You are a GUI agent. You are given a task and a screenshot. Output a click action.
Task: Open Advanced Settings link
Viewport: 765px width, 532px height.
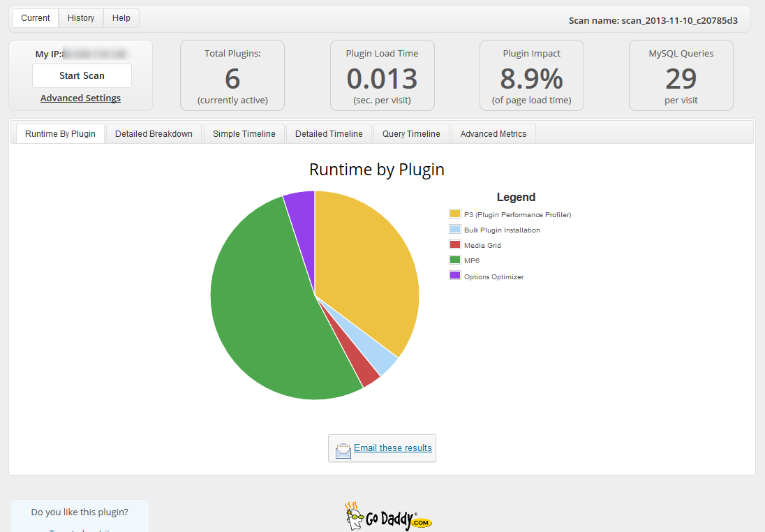(80, 98)
